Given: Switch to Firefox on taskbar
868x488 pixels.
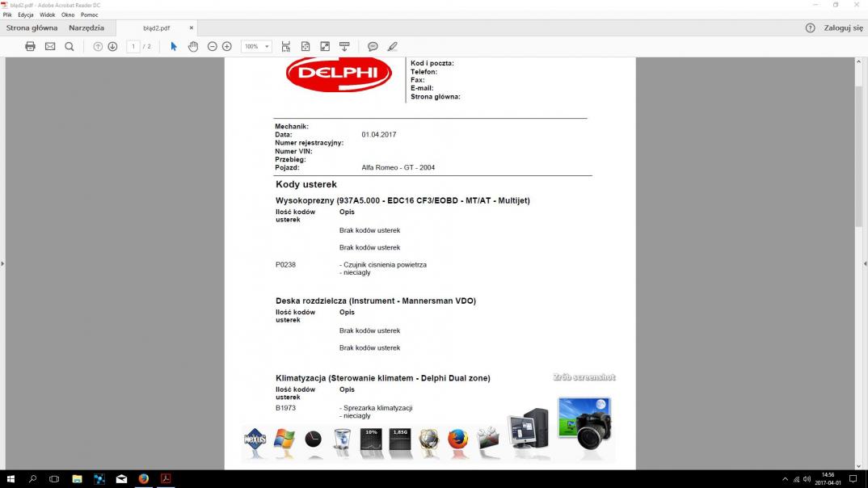Looking at the screenshot, I should coord(143,479).
